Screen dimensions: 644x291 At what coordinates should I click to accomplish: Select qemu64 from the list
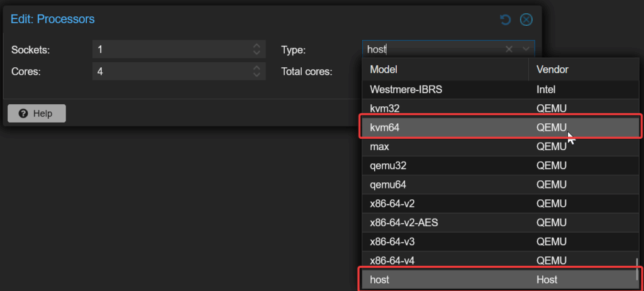[x=500, y=185]
